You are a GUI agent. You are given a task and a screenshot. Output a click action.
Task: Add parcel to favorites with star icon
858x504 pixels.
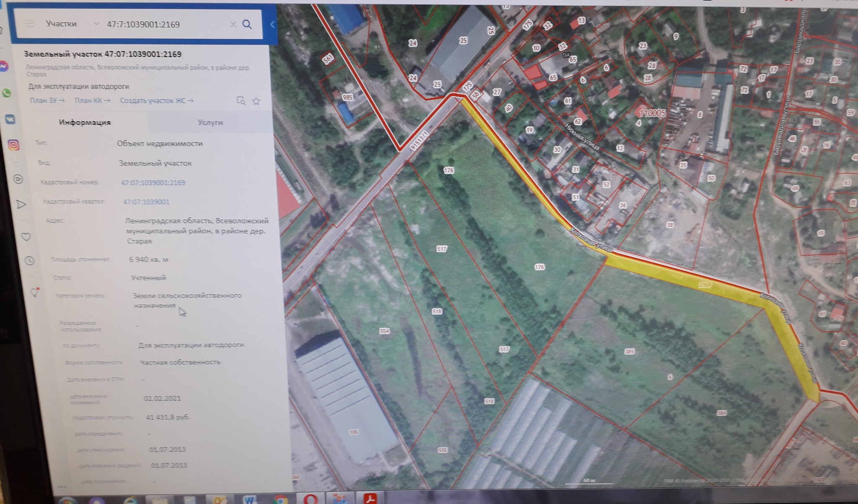tap(256, 101)
